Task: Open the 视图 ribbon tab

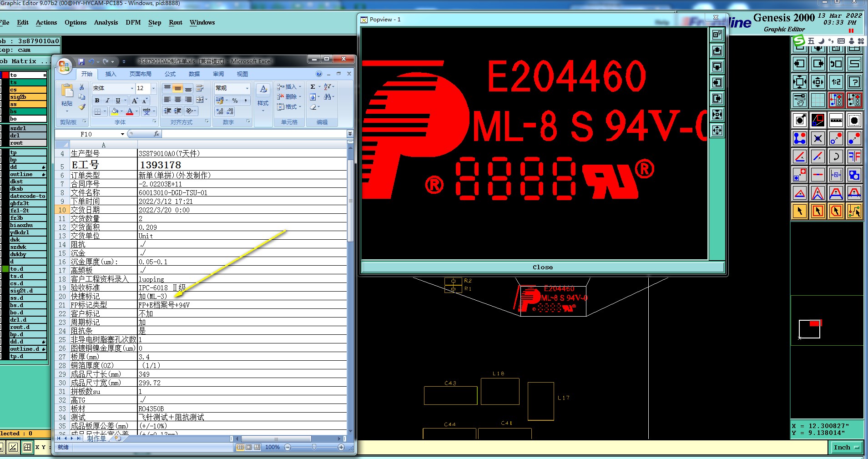Action: 242,74
